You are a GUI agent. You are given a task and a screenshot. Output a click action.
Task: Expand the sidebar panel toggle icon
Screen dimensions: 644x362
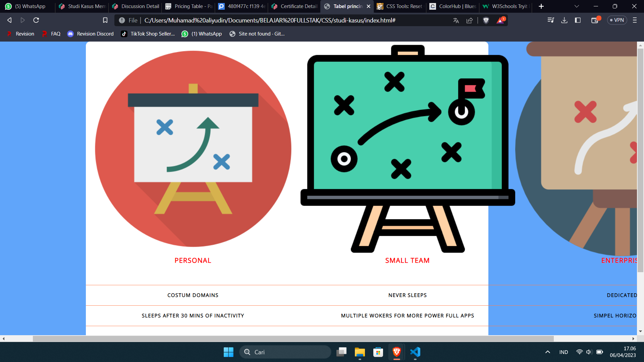click(578, 20)
